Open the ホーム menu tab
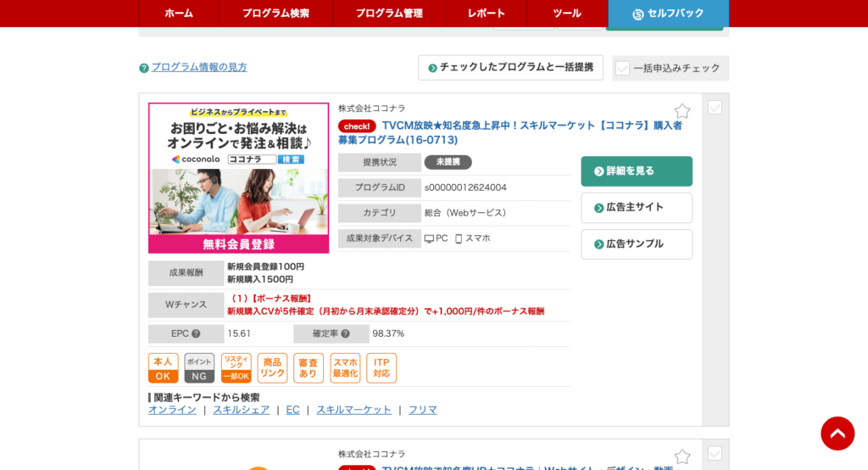Image resolution: width=868 pixels, height=470 pixels. 179,14
